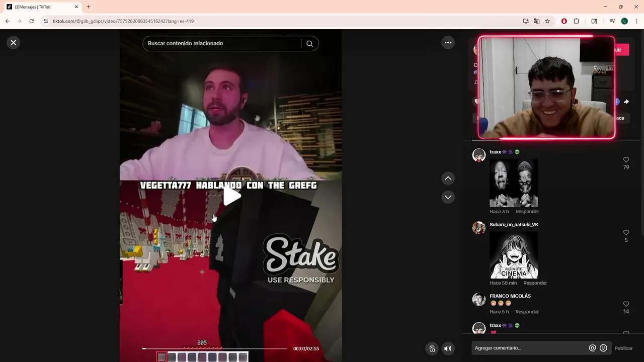
Task: Open the translate page icon in the address bar
Action: (536, 21)
